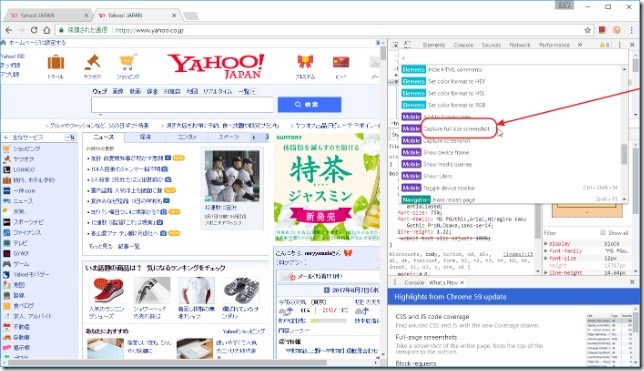
Task: Switch to the Sources DevTools tab
Action: coord(491,45)
